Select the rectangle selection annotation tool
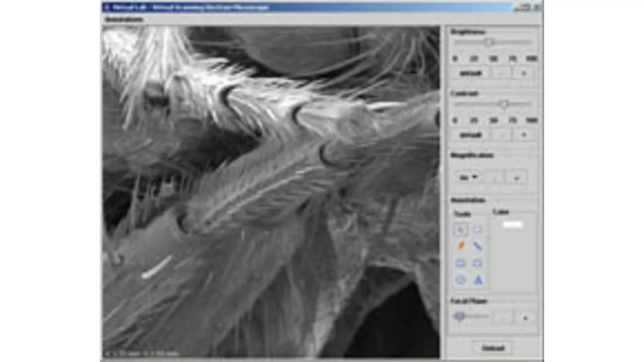 pos(478,228)
